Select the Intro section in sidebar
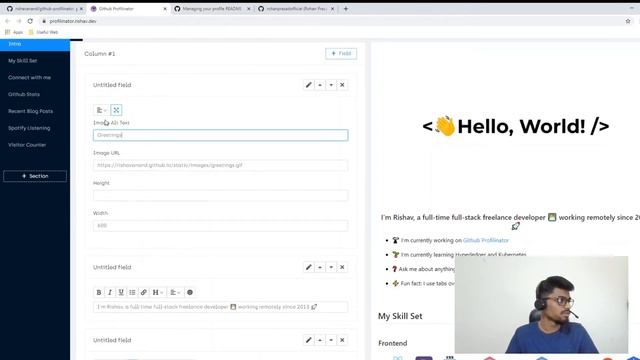640x360 pixels. click(x=35, y=44)
